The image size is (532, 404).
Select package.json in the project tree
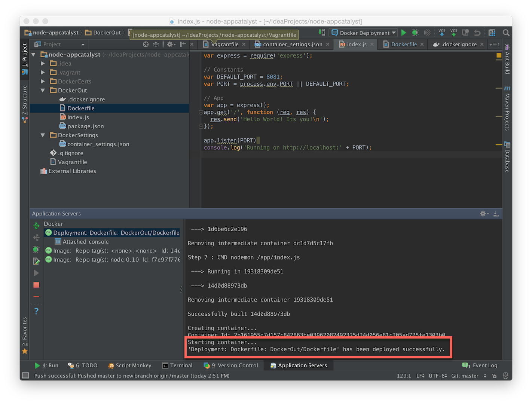pyautogui.click(x=85, y=126)
